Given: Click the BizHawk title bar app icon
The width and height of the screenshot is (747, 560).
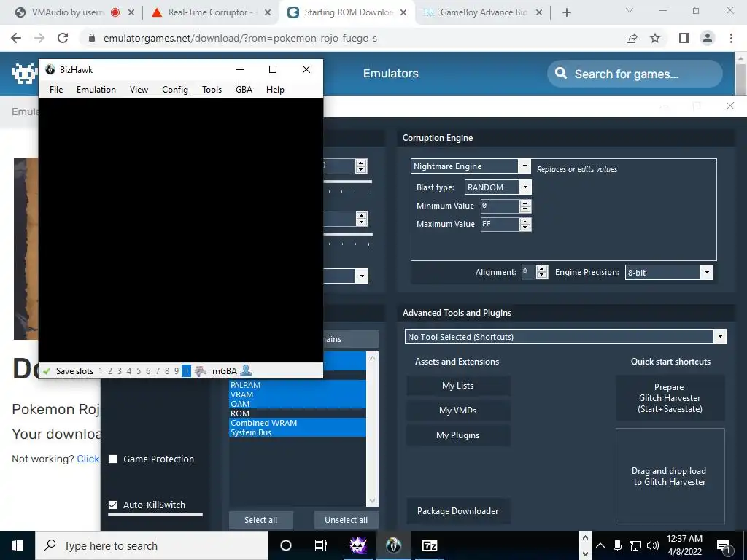Looking at the screenshot, I should [50, 69].
